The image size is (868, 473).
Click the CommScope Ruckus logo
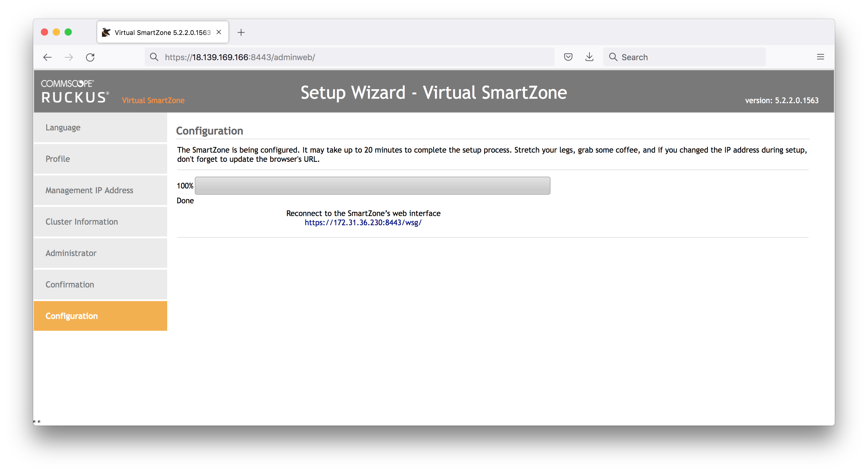tap(75, 92)
